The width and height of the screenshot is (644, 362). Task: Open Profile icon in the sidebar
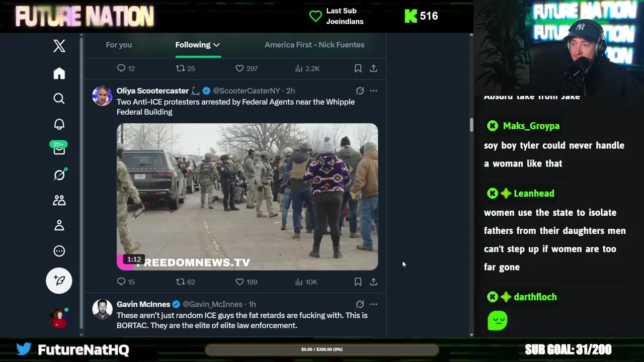tap(59, 226)
